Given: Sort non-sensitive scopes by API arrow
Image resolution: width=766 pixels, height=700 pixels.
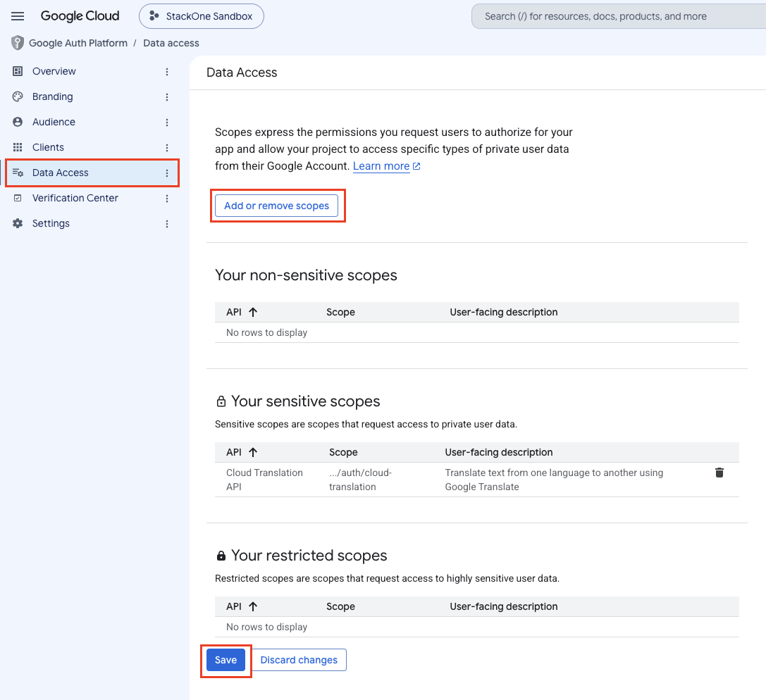Looking at the screenshot, I should coord(252,313).
